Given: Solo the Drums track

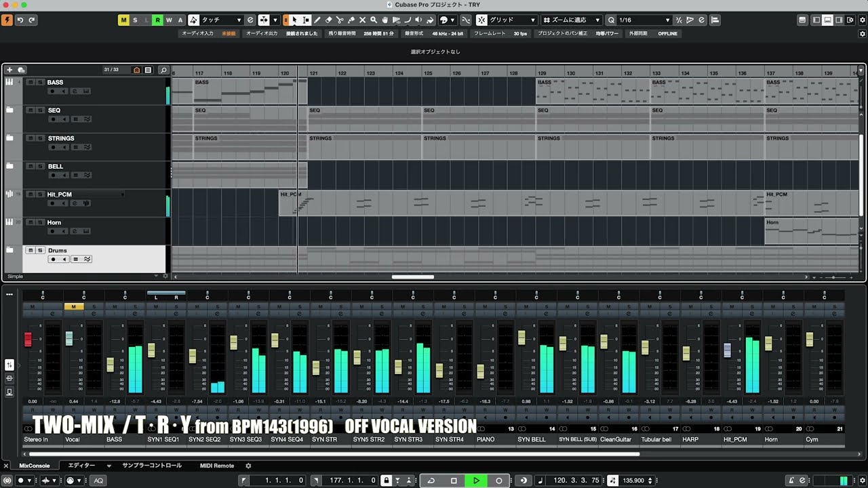Looking at the screenshot, I should pos(40,250).
